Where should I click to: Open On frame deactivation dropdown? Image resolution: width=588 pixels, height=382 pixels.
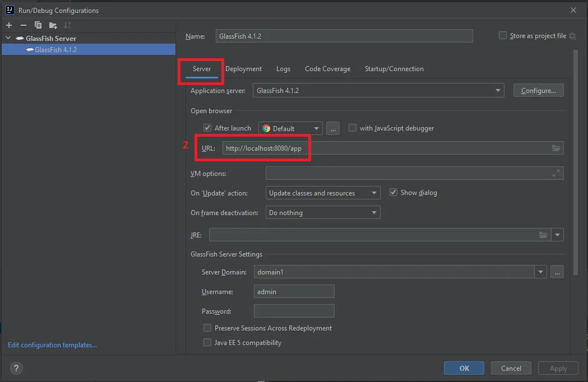pyautogui.click(x=323, y=212)
